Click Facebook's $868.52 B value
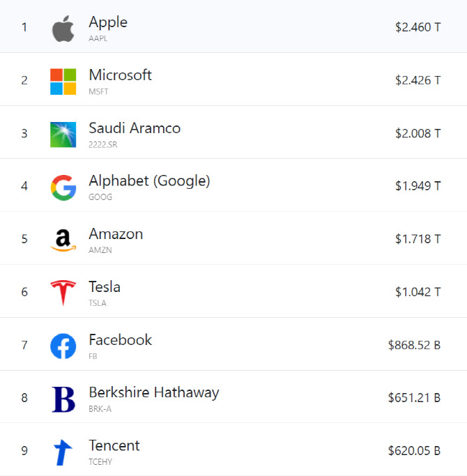Screen dimensions: 467x476 click(x=414, y=345)
